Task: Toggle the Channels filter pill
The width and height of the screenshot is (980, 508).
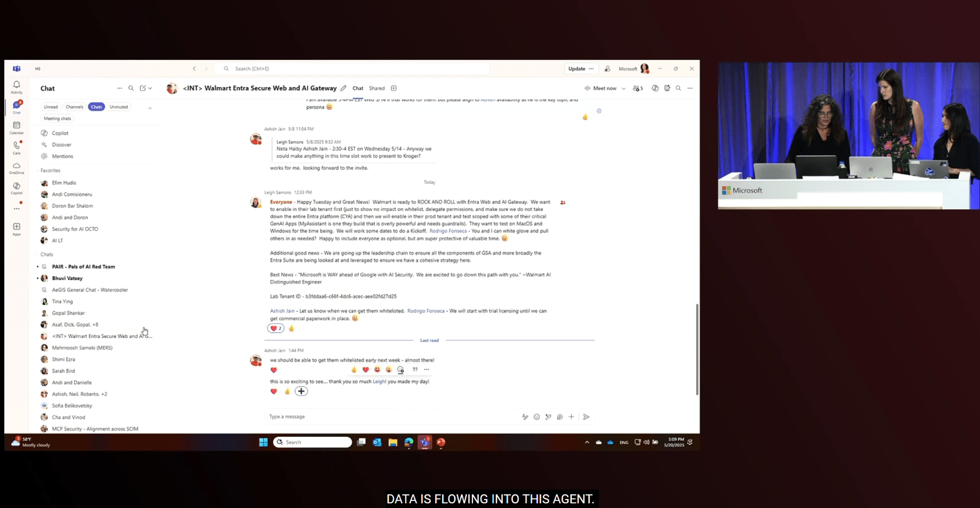Action: [x=74, y=107]
